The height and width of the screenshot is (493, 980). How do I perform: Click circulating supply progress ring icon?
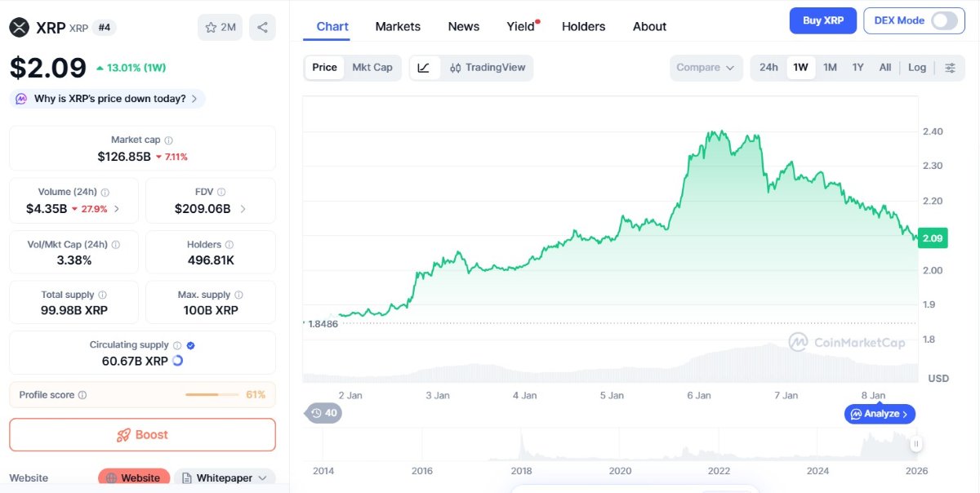tap(177, 361)
